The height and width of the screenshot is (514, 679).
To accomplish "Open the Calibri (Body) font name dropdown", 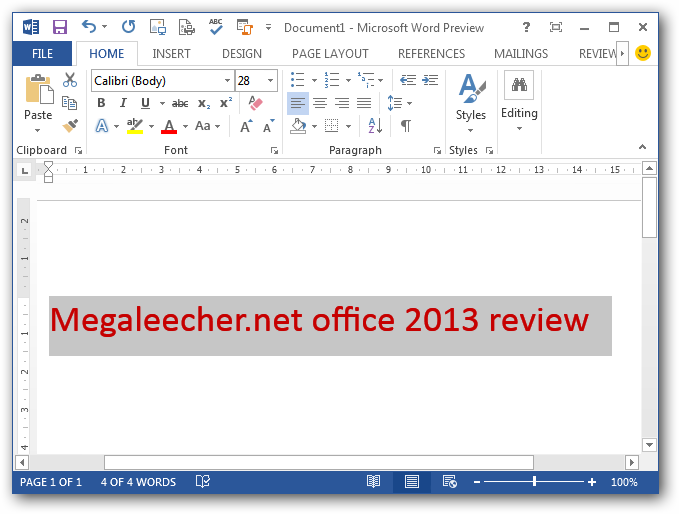I will pos(227,81).
